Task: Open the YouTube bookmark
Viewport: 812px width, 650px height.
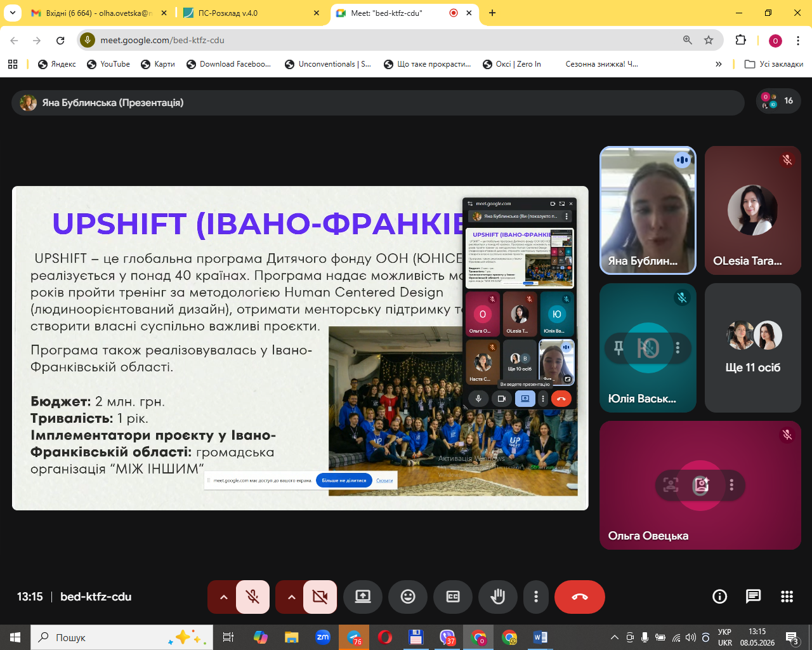Action: [x=108, y=64]
